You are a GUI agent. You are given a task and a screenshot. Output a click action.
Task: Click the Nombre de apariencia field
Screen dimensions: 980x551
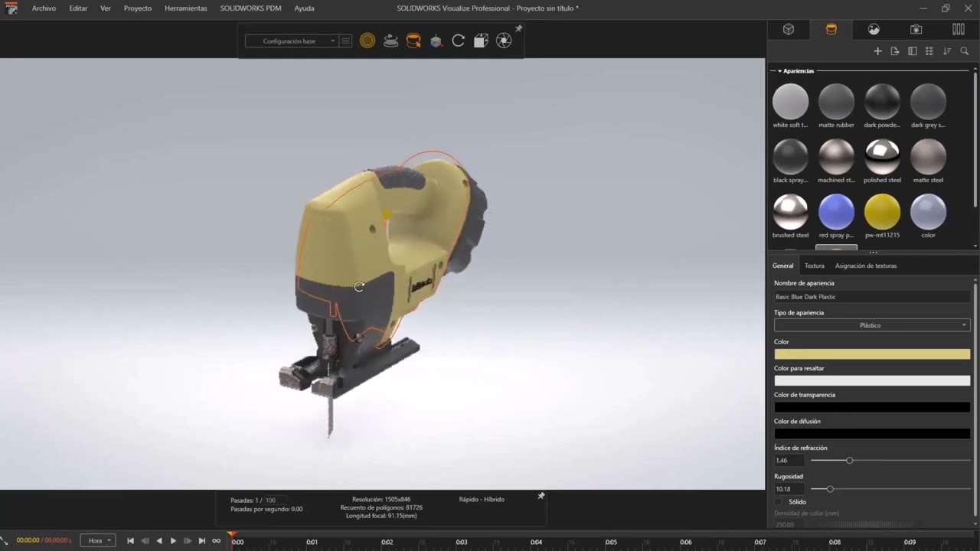(872, 297)
